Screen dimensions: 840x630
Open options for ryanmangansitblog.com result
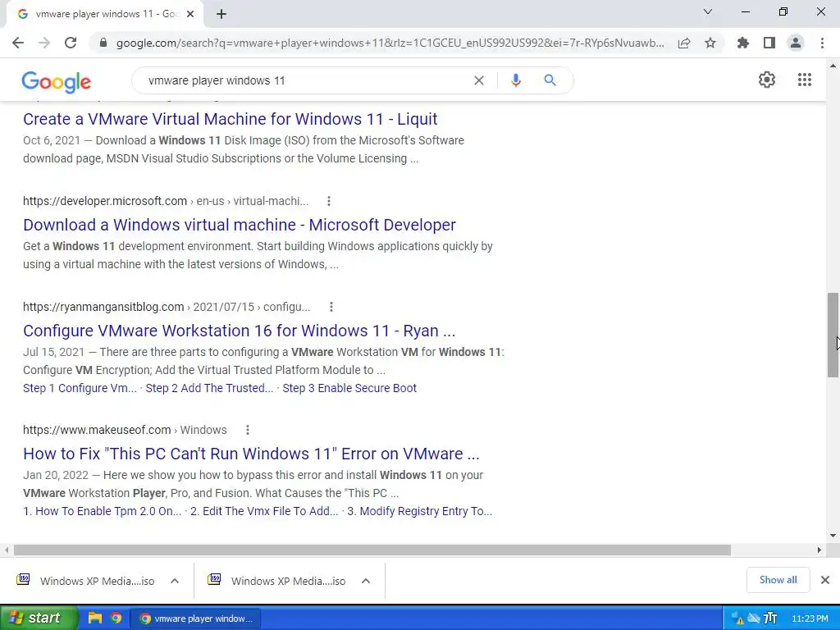[331, 307]
